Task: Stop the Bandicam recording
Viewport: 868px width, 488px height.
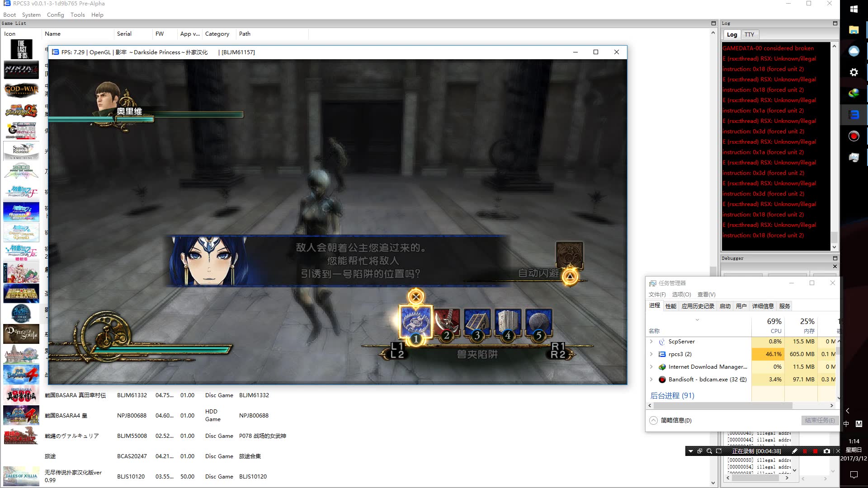Action: pyautogui.click(x=815, y=451)
